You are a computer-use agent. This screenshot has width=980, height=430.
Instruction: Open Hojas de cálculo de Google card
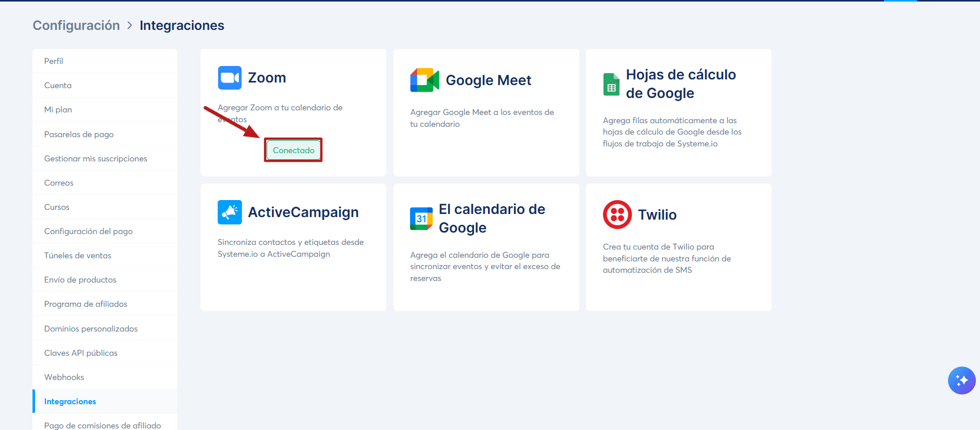[x=681, y=84]
